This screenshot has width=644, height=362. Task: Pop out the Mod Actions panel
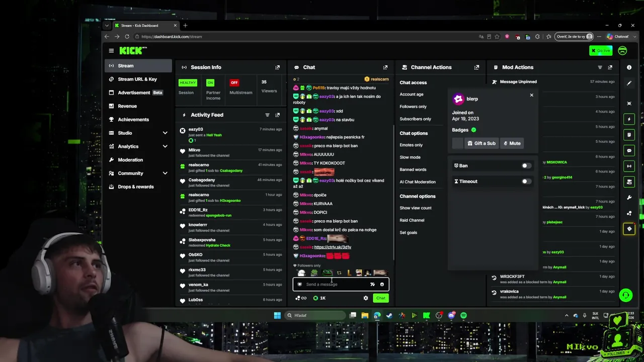coord(610,67)
